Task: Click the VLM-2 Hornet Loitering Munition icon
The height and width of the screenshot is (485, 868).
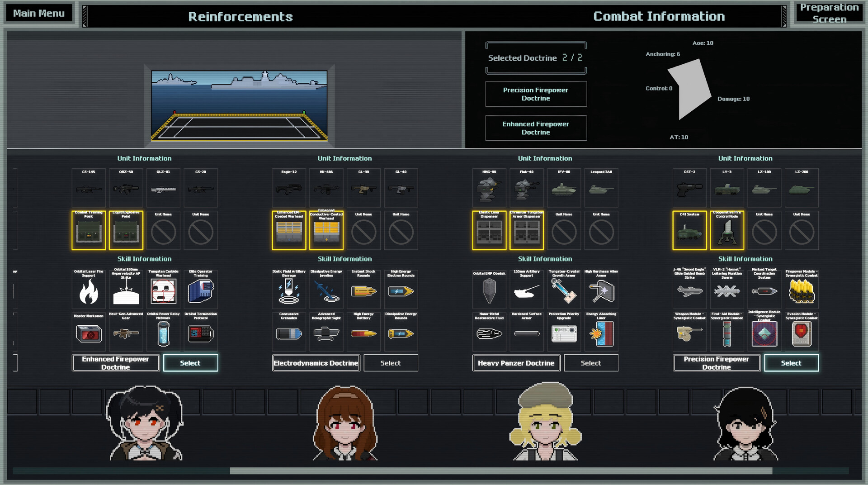Action: 727,290
